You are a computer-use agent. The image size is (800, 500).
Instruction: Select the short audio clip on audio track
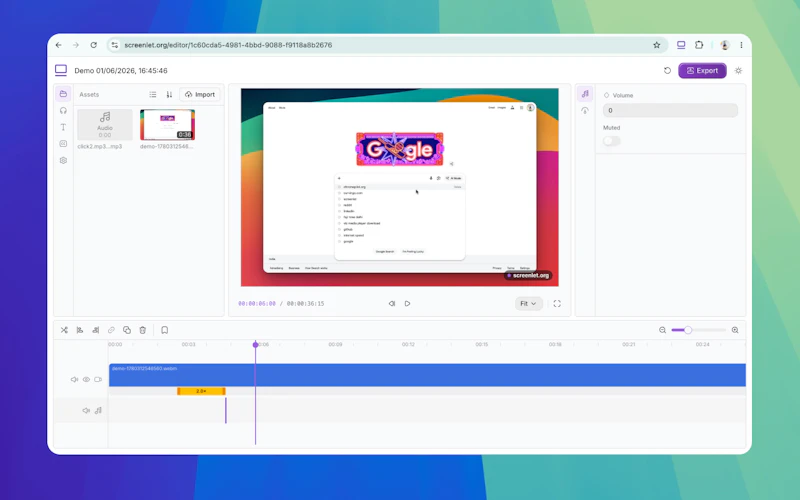point(226,410)
